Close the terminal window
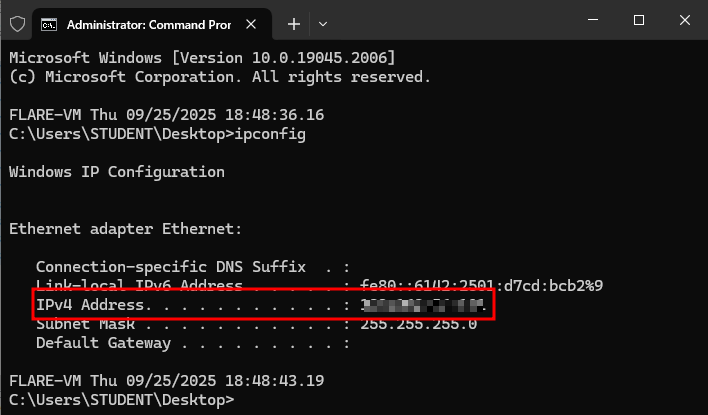708x415 pixels. pos(685,21)
